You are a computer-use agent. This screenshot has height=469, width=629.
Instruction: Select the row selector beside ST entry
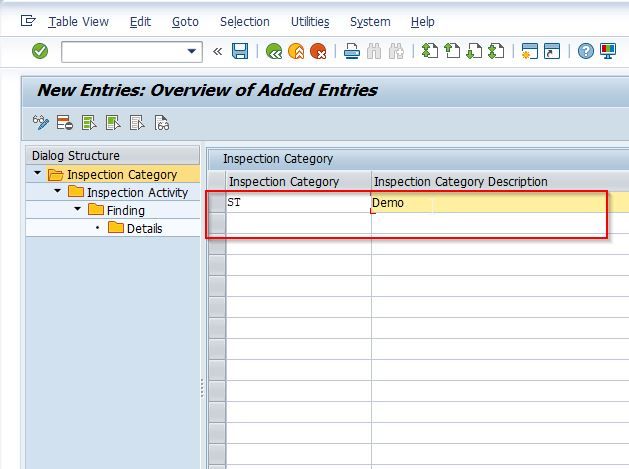click(x=217, y=203)
